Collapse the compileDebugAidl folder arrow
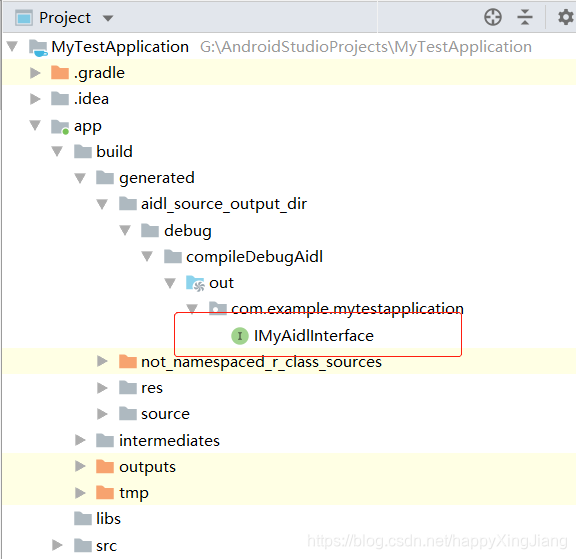The width and height of the screenshot is (576, 559). (x=147, y=256)
